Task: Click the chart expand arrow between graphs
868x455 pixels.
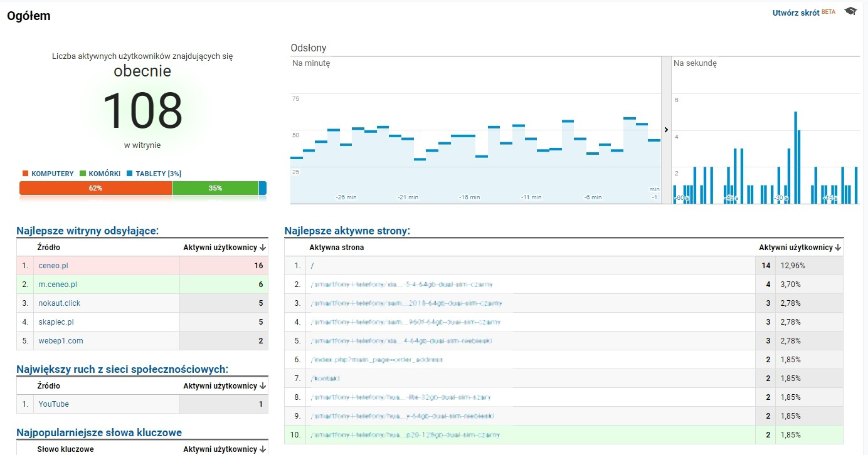Action: 666,130
